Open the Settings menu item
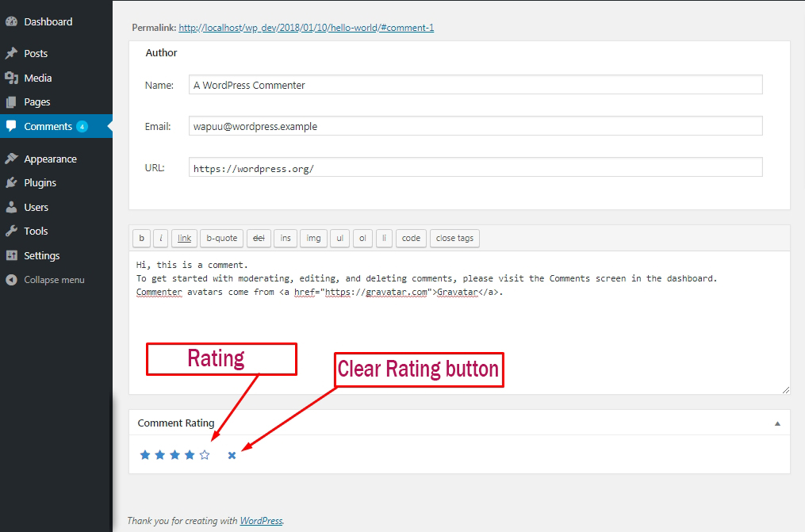This screenshot has width=805, height=532. [x=41, y=255]
